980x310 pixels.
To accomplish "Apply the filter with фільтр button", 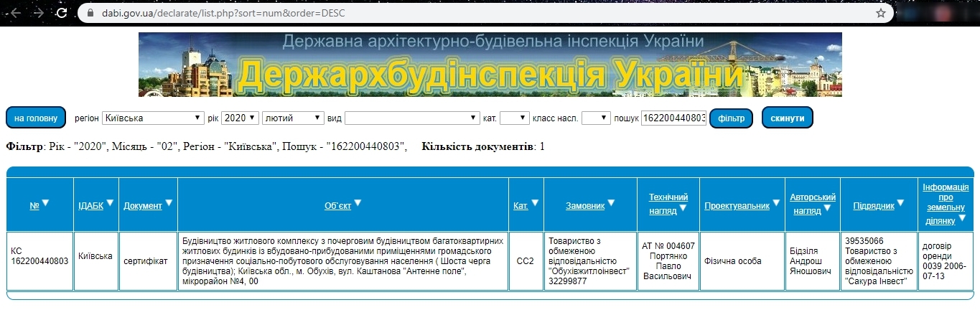I will 731,118.
